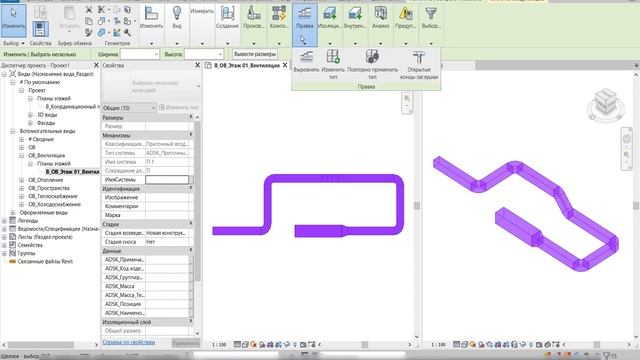Expand the Легенды tree node
The width and height of the screenshot is (640, 360).
[4, 221]
